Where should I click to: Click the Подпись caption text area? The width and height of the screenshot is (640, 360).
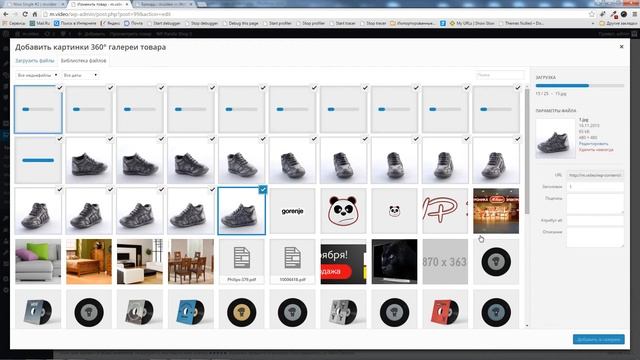595,204
